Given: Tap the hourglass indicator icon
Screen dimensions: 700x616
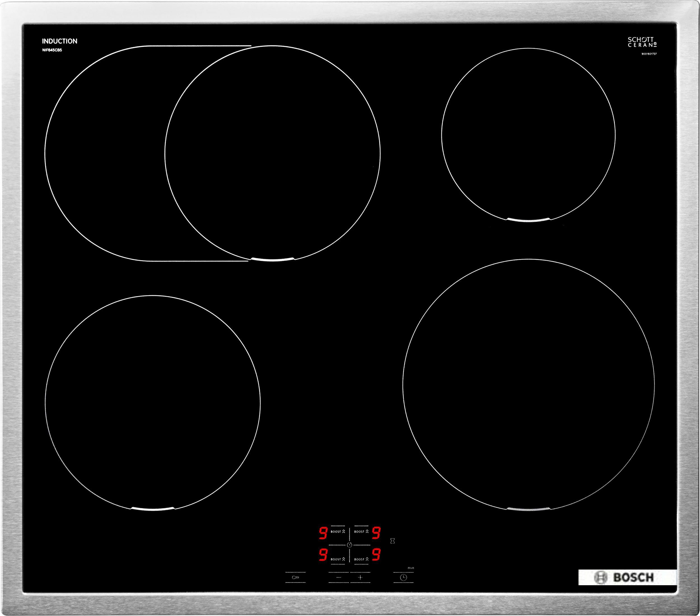Looking at the screenshot, I should click(x=393, y=541).
